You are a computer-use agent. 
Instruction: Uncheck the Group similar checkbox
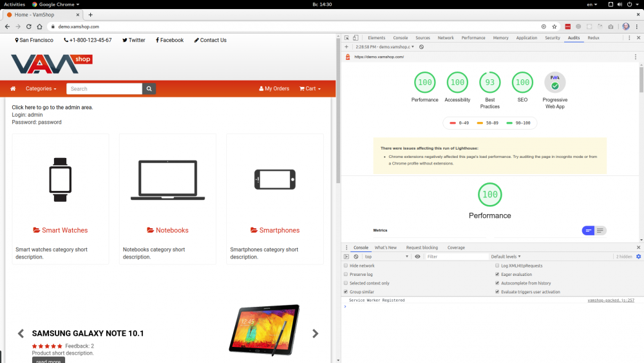pyautogui.click(x=346, y=292)
